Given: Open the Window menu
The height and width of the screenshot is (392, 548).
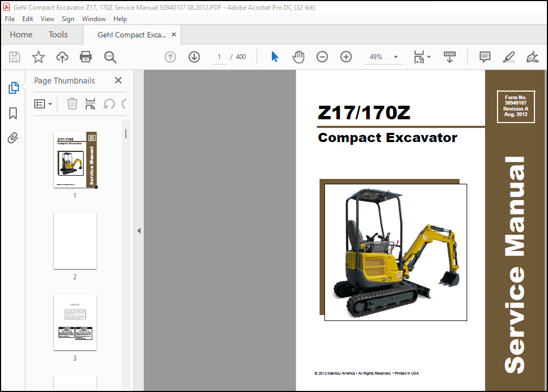Looking at the screenshot, I should click(x=94, y=19).
